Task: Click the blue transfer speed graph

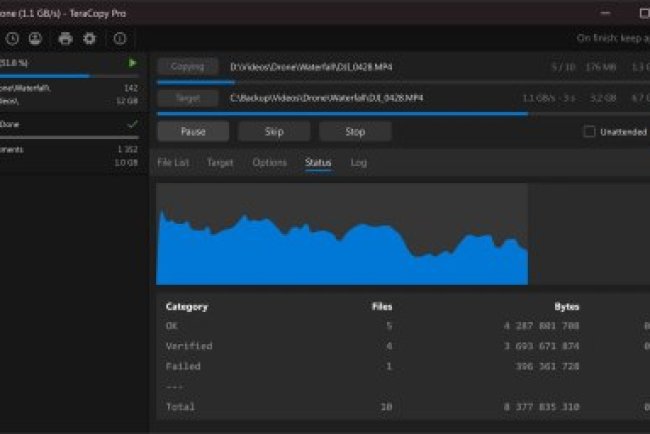Action: click(x=342, y=249)
